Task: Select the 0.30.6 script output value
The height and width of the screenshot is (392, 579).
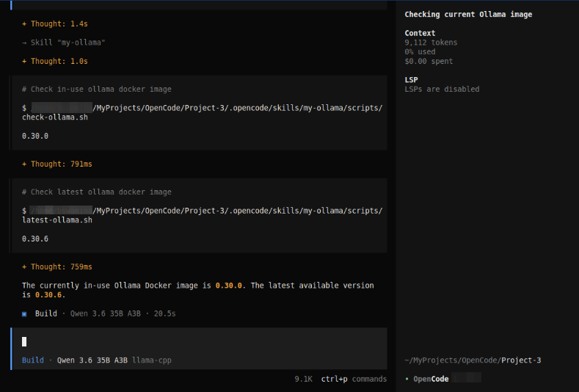Action: [x=35, y=239]
